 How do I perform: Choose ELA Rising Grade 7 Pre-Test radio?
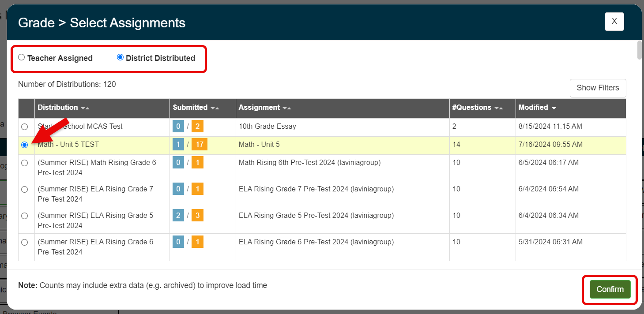(x=25, y=189)
